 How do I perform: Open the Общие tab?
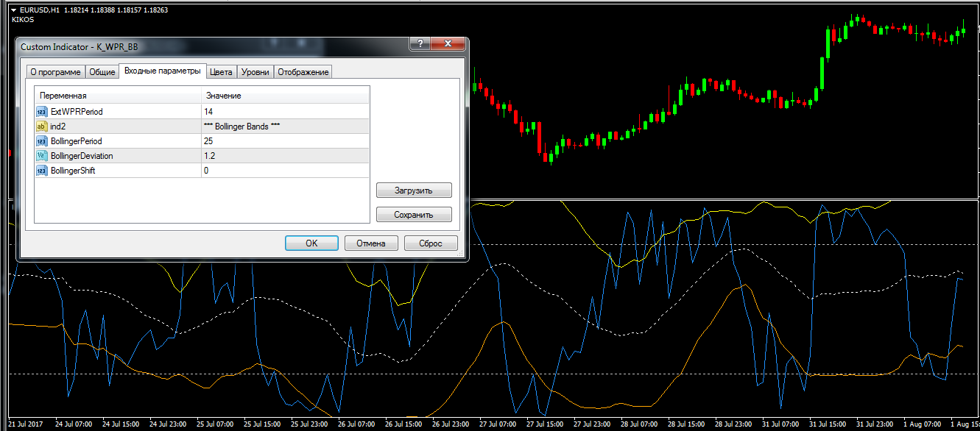pyautogui.click(x=102, y=72)
